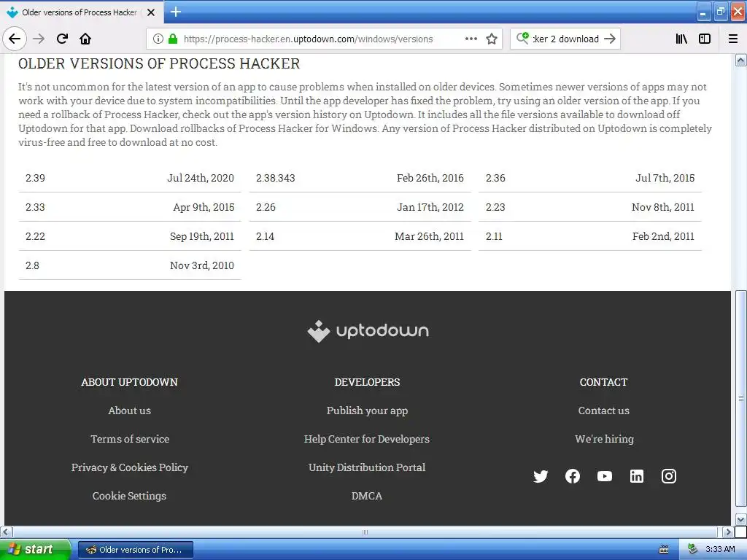Open the Firefox hamburger menu
Screen dimensions: 747x560
tap(733, 39)
